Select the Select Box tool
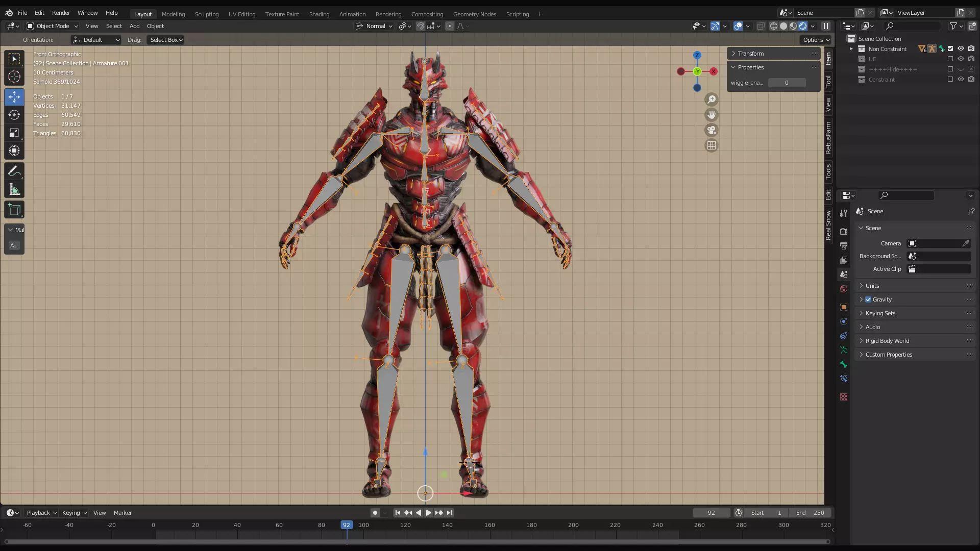The height and width of the screenshot is (551, 980). (x=14, y=59)
